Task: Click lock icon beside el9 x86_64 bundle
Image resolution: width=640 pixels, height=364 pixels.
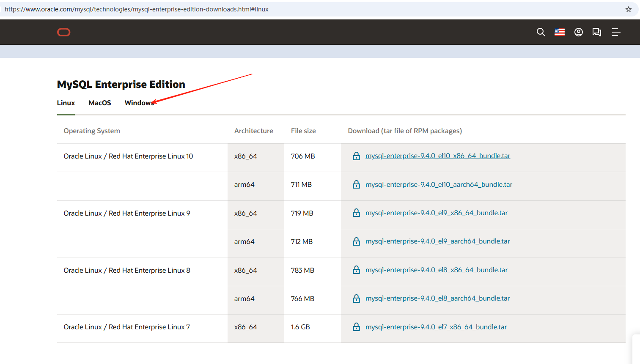Action: (x=357, y=213)
